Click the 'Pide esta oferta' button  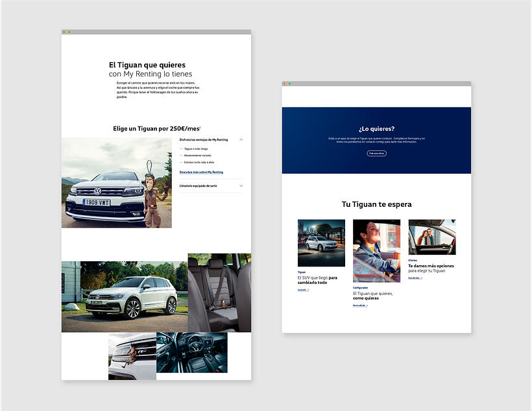point(376,153)
